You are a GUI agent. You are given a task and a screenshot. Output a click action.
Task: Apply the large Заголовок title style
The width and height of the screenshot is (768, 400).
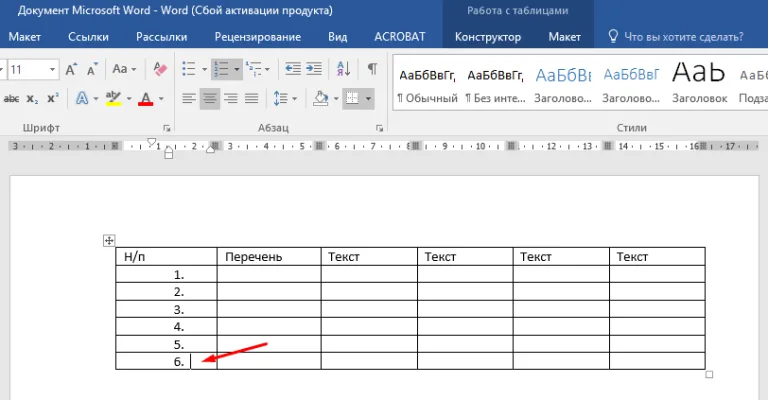[699, 84]
